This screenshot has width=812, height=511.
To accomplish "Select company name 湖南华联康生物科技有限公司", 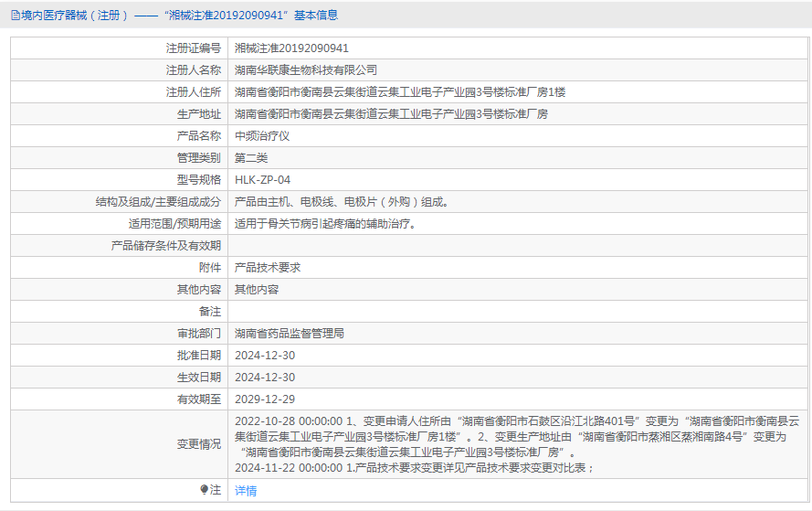I will point(306,70).
